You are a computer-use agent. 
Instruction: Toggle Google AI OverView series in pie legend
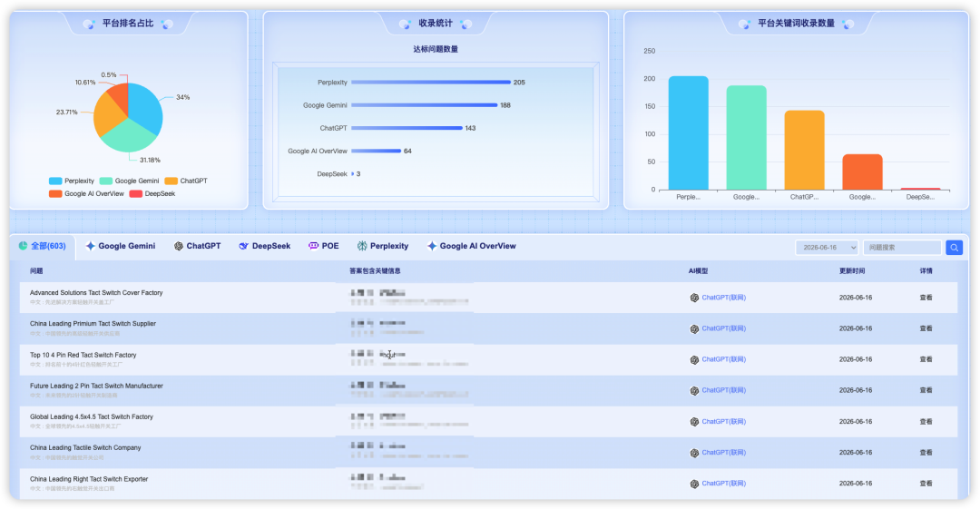pos(86,194)
